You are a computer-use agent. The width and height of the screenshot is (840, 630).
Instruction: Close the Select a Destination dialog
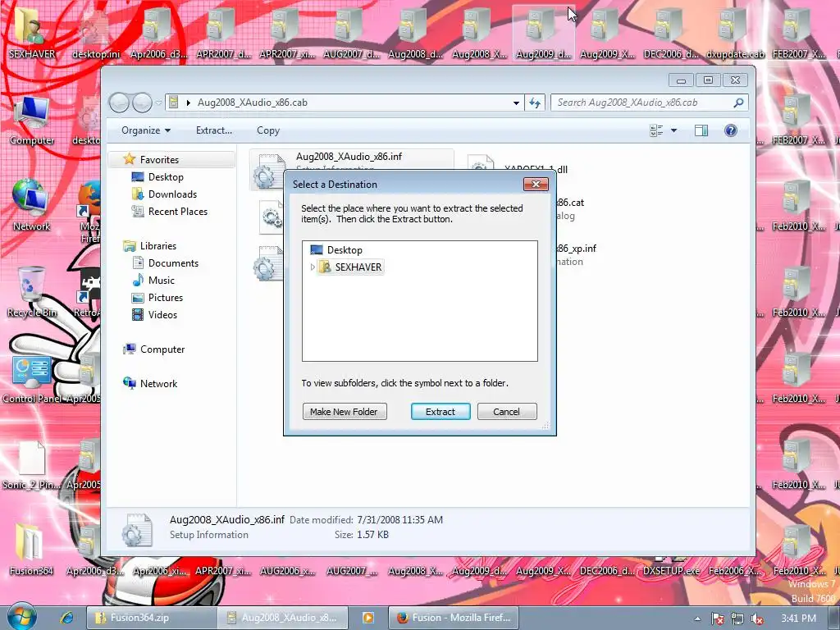[536, 185]
